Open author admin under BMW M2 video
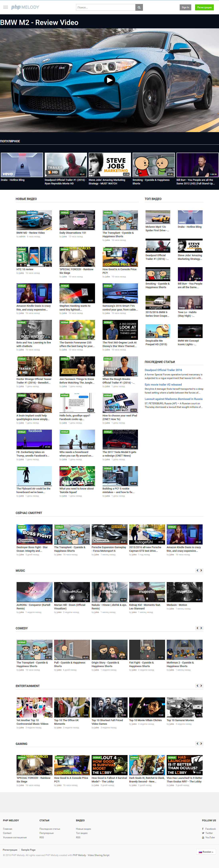Screen dimensions: 219x868 coord(22,236)
